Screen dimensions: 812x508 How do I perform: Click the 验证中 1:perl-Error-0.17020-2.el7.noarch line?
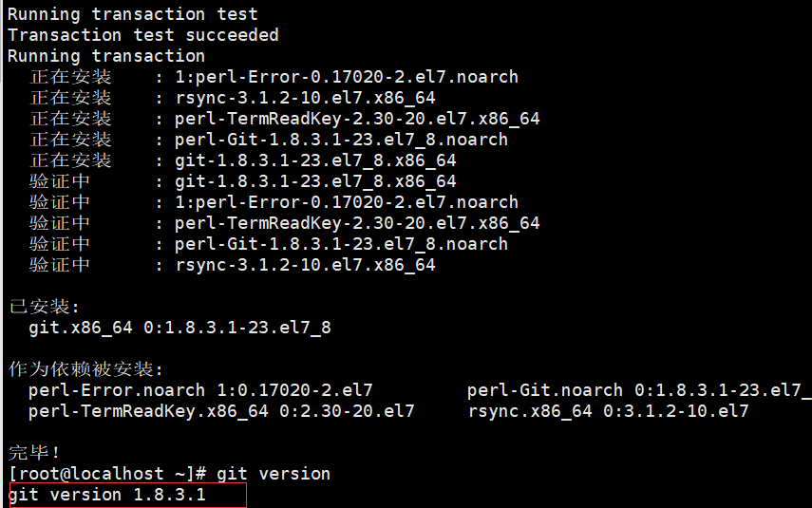[274, 202]
